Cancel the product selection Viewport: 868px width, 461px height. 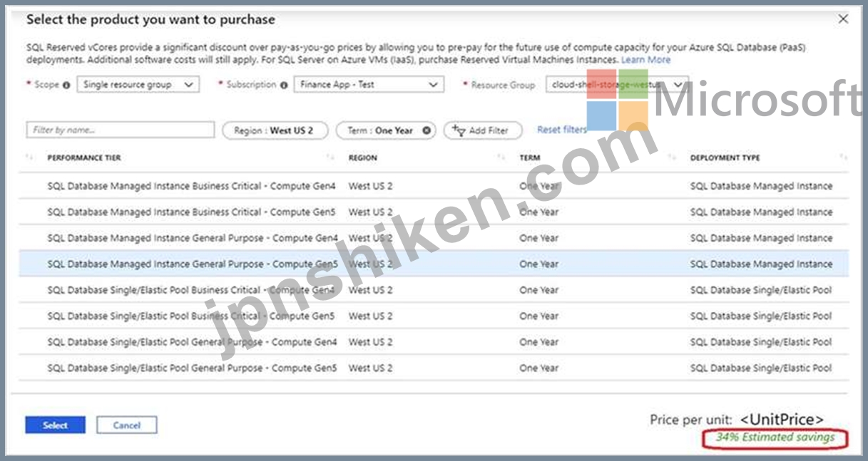[126, 425]
